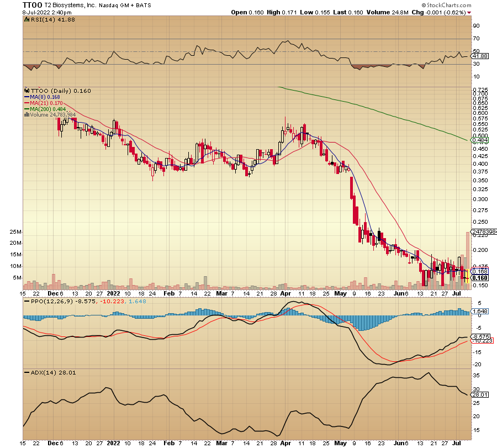Click the RSI(14) 41.88 panel legend

tap(52, 20)
